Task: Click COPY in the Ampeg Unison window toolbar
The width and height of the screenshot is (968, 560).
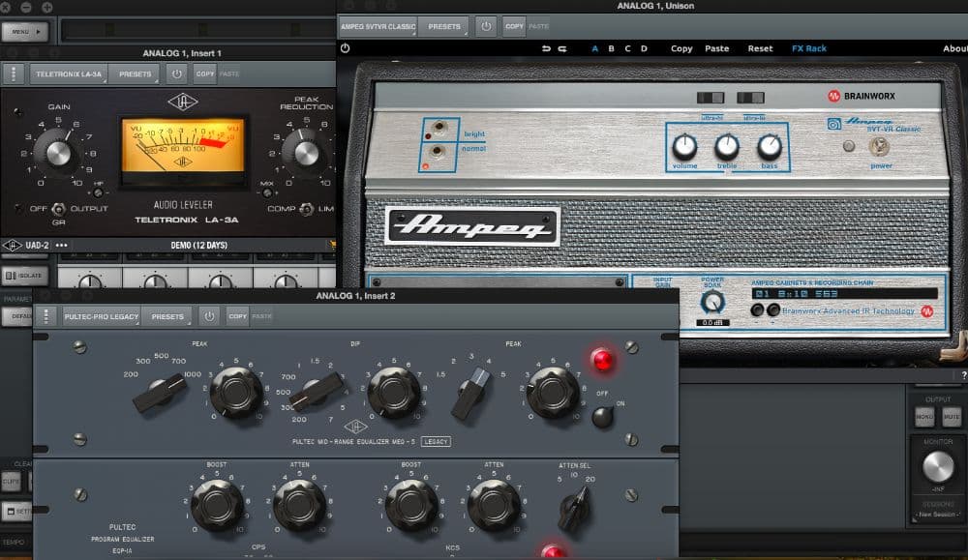Action: click(514, 26)
